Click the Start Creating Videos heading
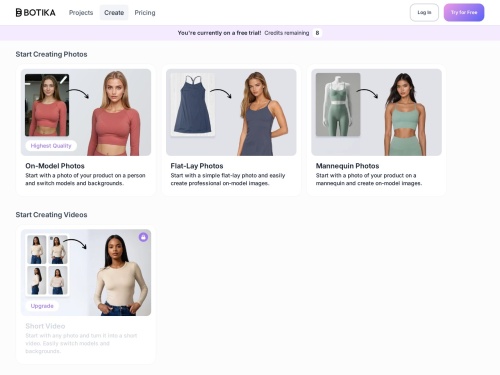The height and width of the screenshot is (375, 500). (51, 215)
